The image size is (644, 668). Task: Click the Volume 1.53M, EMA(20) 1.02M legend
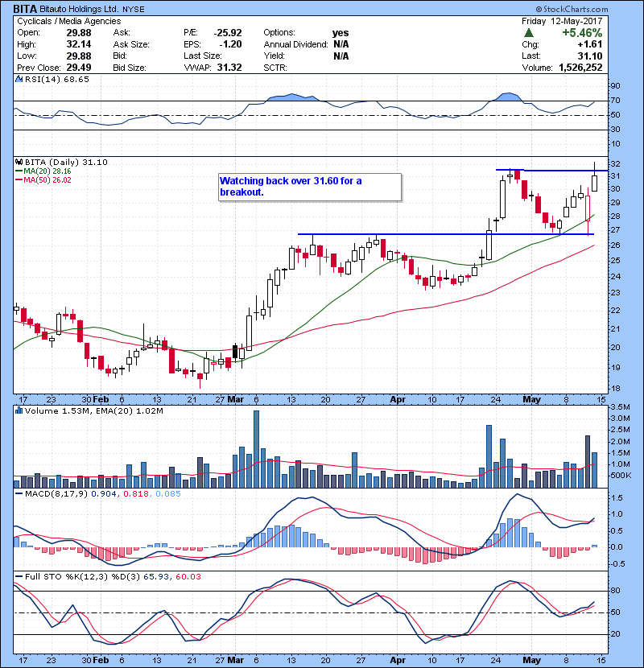coord(93,410)
